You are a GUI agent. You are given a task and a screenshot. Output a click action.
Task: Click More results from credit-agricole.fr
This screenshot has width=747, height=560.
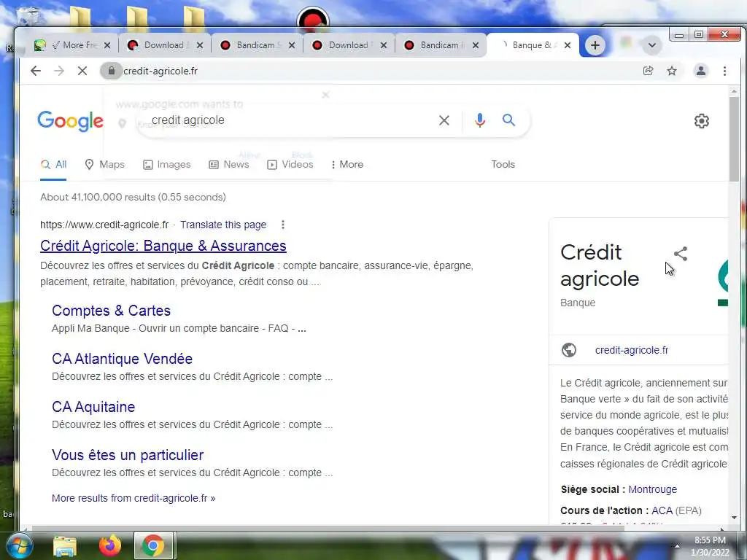tap(133, 498)
